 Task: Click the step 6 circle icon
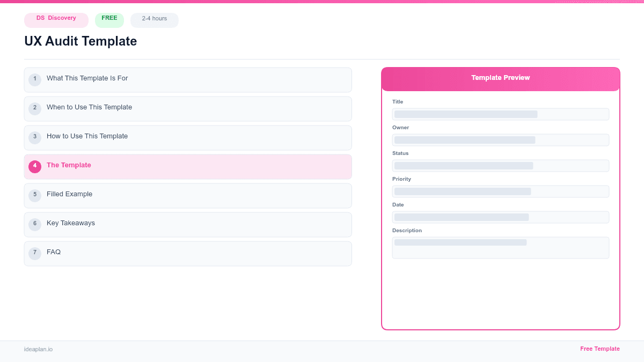[x=35, y=224]
